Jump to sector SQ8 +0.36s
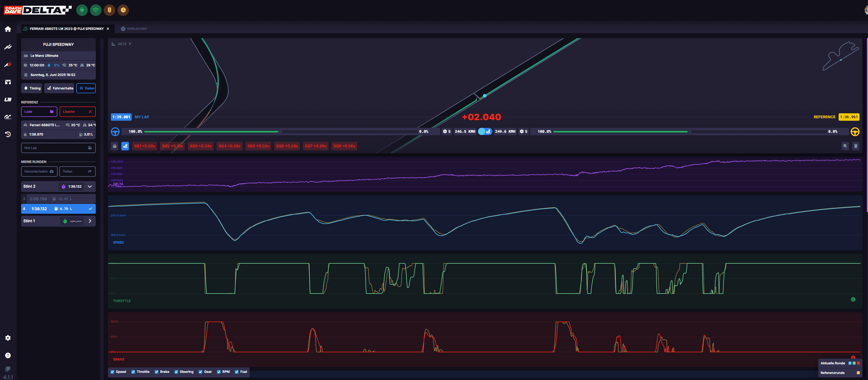The width and height of the screenshot is (868, 380). tap(344, 146)
